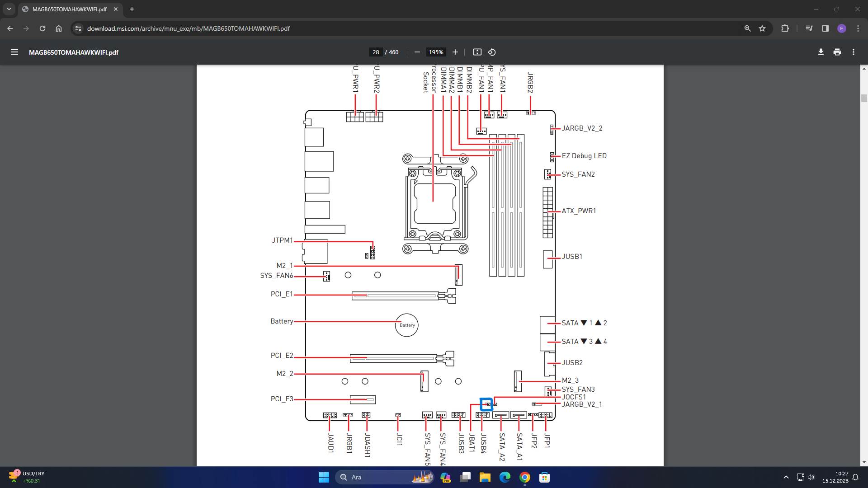Zoom out the PDF page
Screen dimensions: 868x488
[417, 52]
